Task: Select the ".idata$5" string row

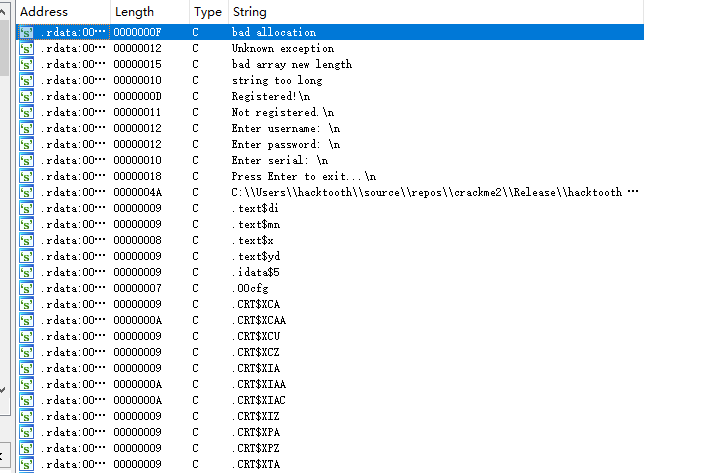Action: point(255,273)
